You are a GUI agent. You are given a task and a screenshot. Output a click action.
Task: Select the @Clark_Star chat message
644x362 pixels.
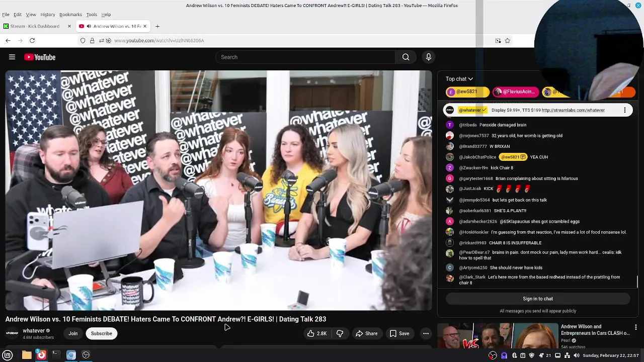click(537, 280)
